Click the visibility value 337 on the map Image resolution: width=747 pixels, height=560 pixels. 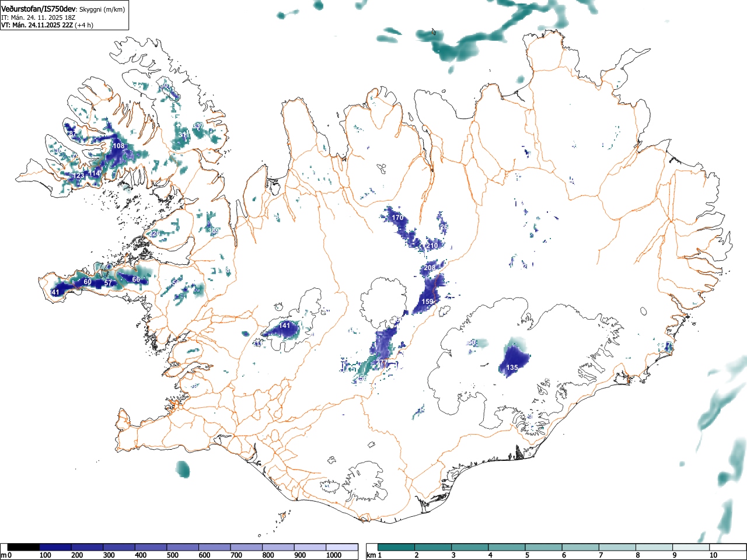point(198,126)
